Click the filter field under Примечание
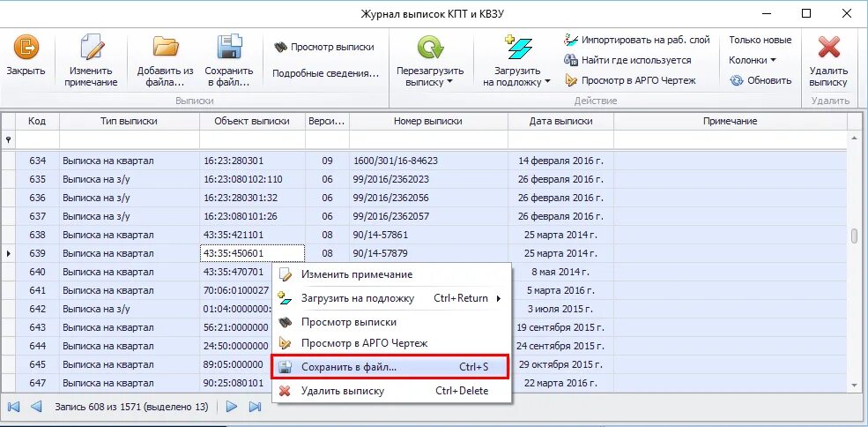The height and width of the screenshot is (427, 868). (731, 140)
